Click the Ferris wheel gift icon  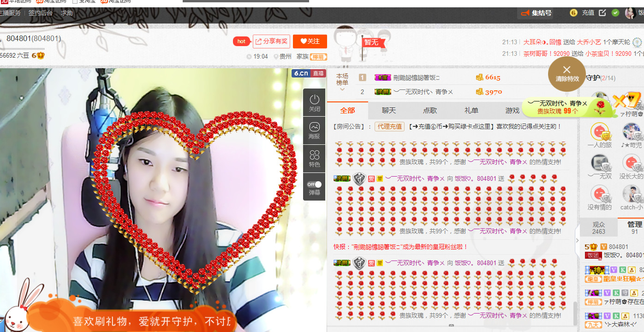coord(637,42)
